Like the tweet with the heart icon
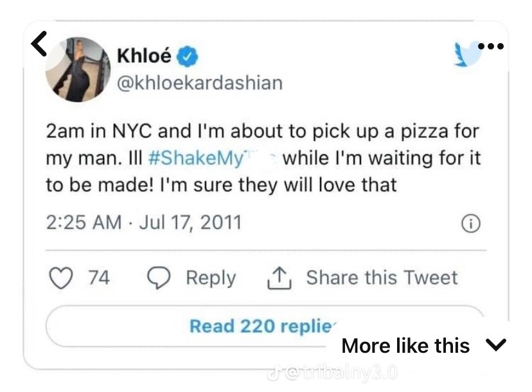Screen dimensions: 532x392 (62, 278)
